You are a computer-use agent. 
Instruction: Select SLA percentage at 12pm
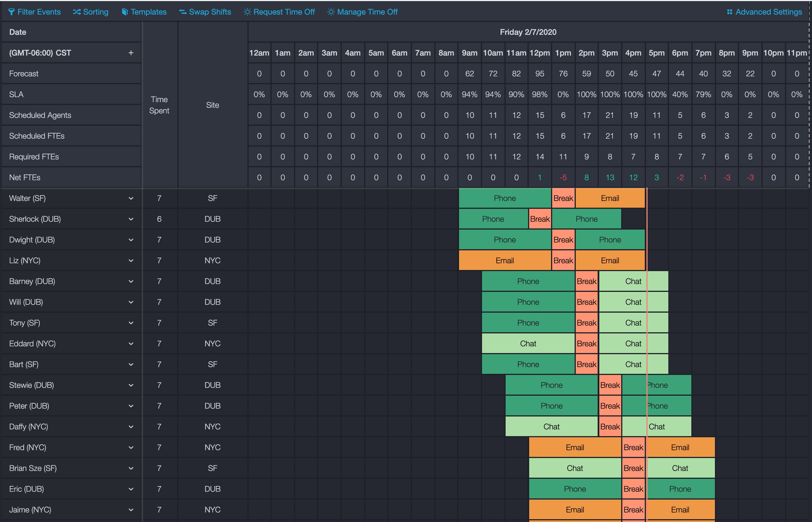point(539,93)
